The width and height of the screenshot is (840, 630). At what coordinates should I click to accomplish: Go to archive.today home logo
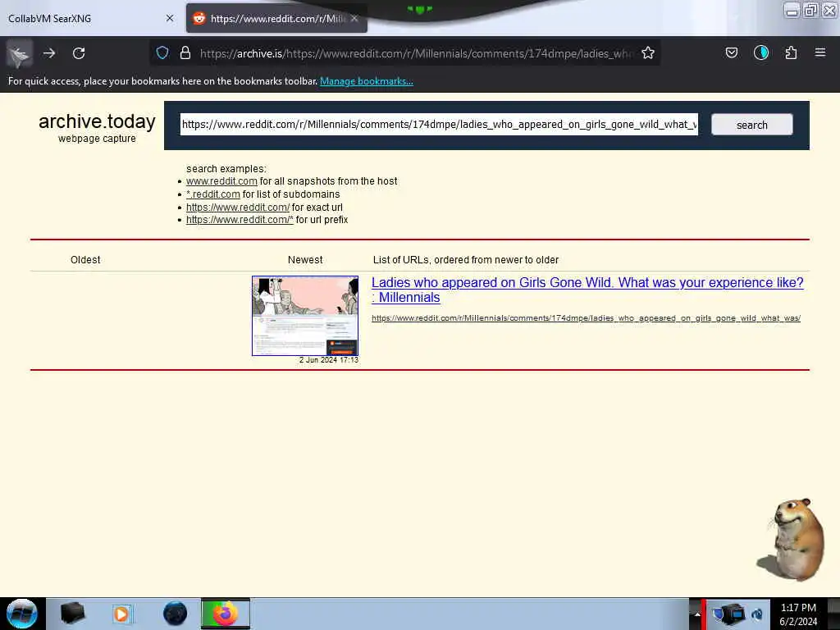tap(97, 122)
